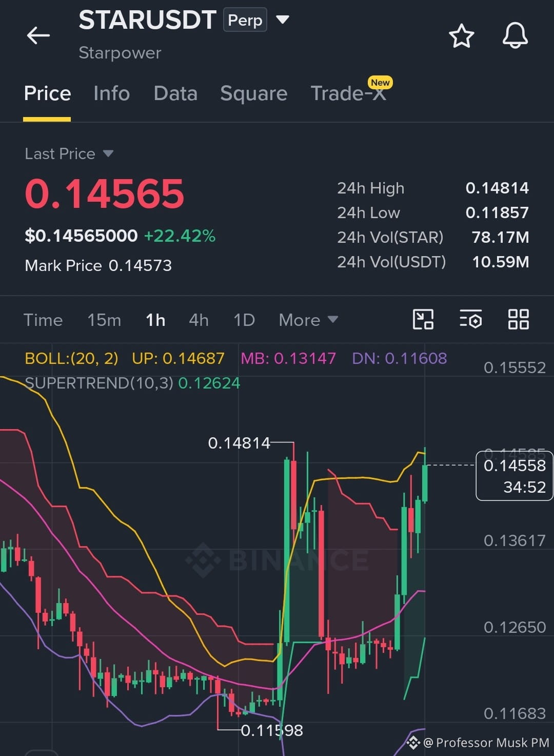Viewport: 554px width, 756px height.
Task: Tap the UP: 0.14687 band value
Action: pos(178,358)
